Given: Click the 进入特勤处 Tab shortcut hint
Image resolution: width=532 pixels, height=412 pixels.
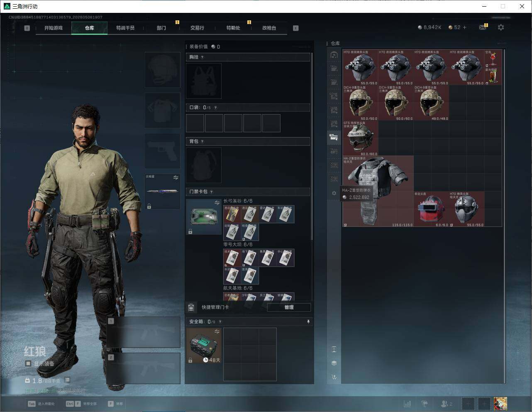Looking at the screenshot, I should pos(41,404).
